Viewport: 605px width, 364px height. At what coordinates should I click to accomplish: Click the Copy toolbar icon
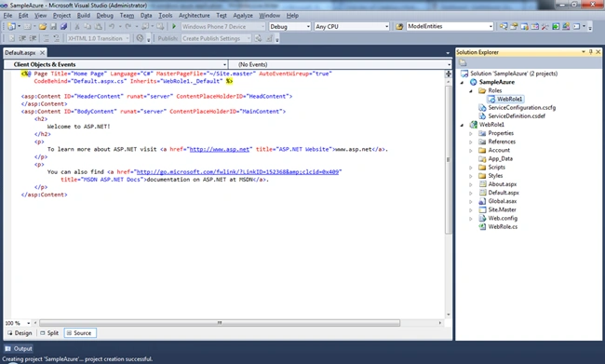click(87, 27)
